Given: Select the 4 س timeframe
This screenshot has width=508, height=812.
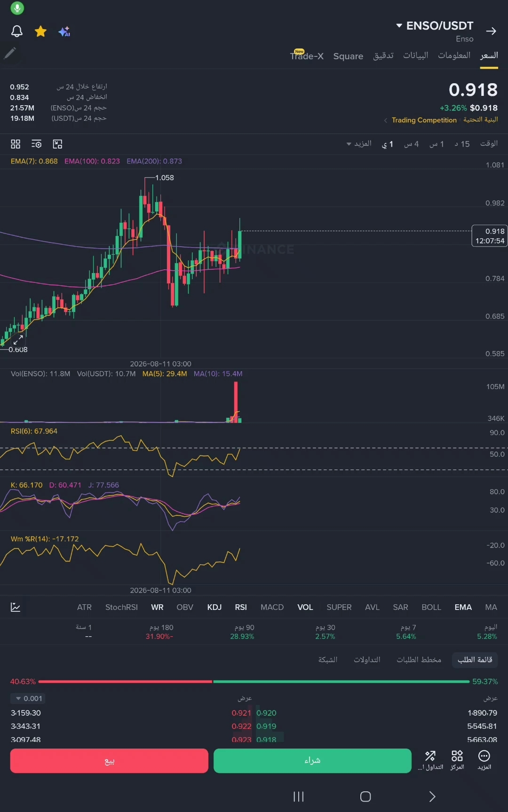Looking at the screenshot, I should pos(412,144).
